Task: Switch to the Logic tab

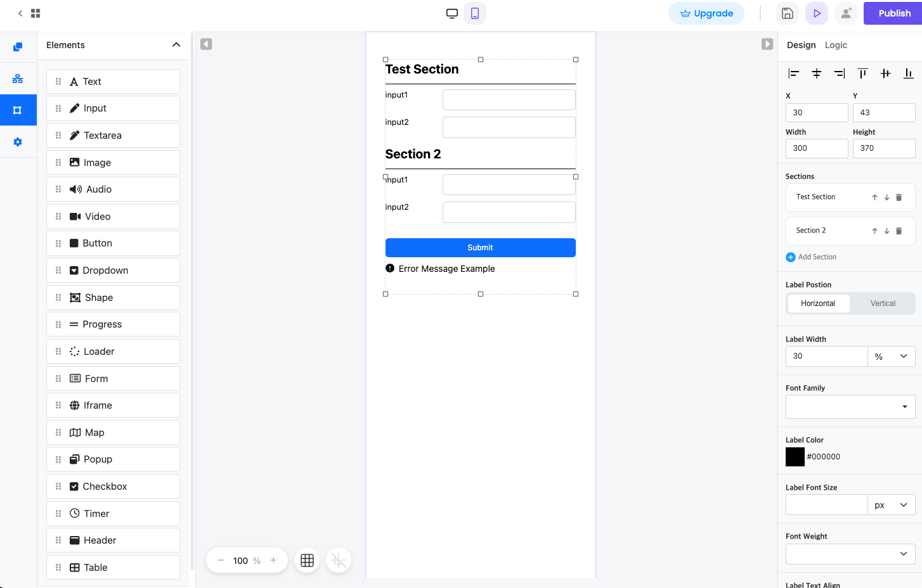Action: [x=836, y=45]
